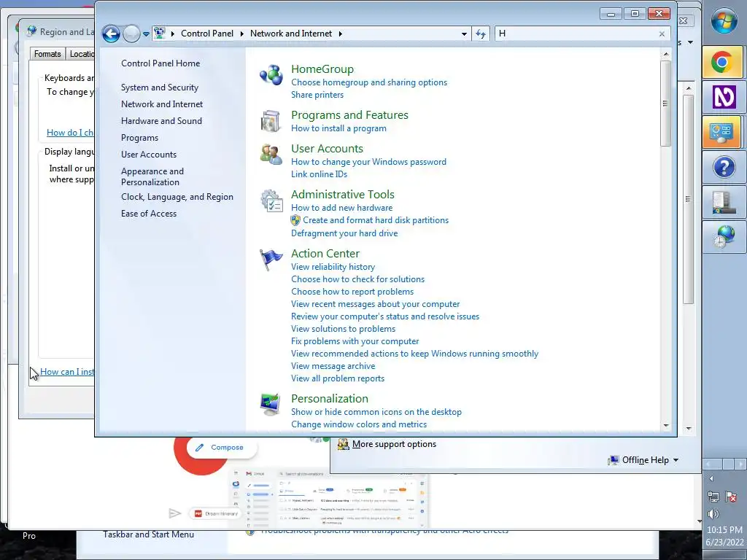Open the recent pages dropdown arrow
Screen dimensions: 747x560
(146, 34)
